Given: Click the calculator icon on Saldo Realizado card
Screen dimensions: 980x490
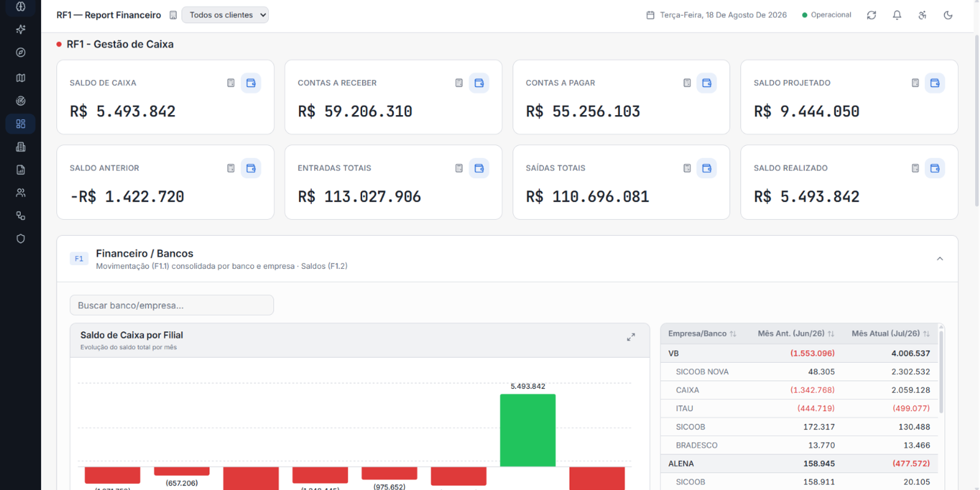Looking at the screenshot, I should pos(915,168).
